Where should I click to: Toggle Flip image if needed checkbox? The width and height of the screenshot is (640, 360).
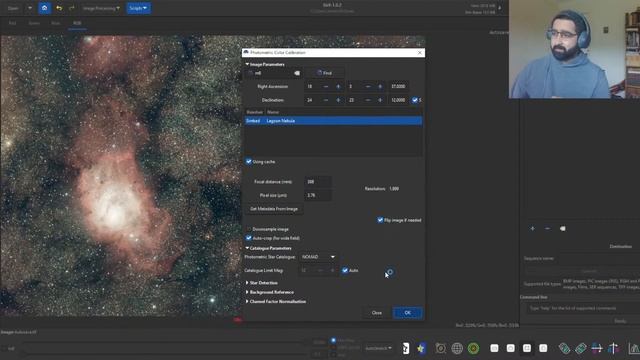coord(380,220)
